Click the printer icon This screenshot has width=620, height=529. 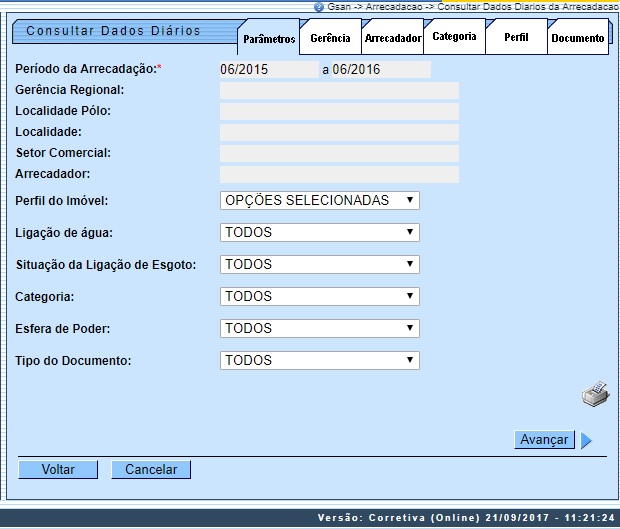pyautogui.click(x=596, y=394)
